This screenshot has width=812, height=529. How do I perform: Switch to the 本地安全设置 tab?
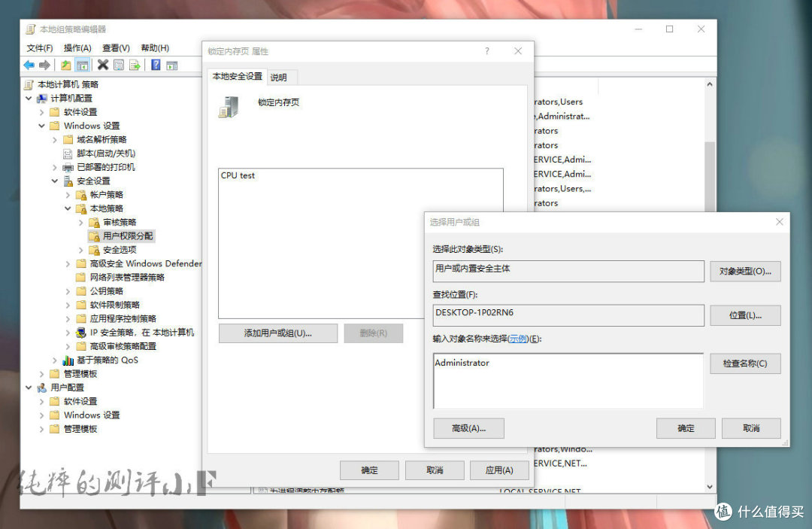coord(237,77)
